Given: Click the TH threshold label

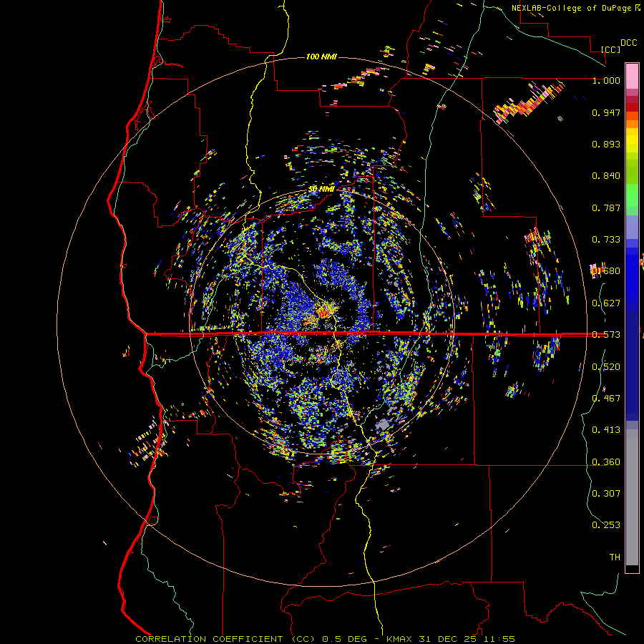Looking at the screenshot, I should click(615, 557).
